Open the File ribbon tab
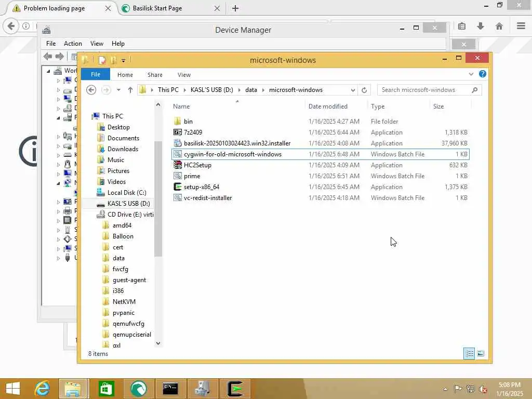Screen dimensions: 532x399 (x=96, y=74)
